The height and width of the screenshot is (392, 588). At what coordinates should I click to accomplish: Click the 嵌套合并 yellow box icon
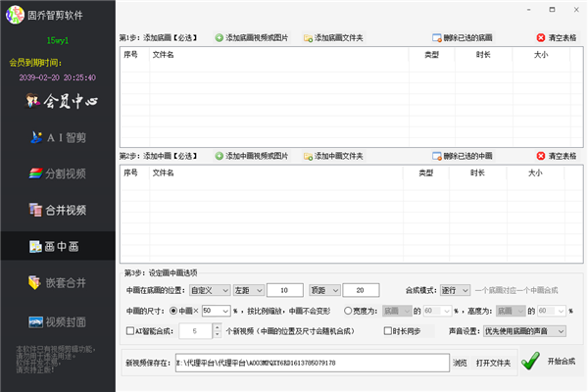[x=35, y=282]
